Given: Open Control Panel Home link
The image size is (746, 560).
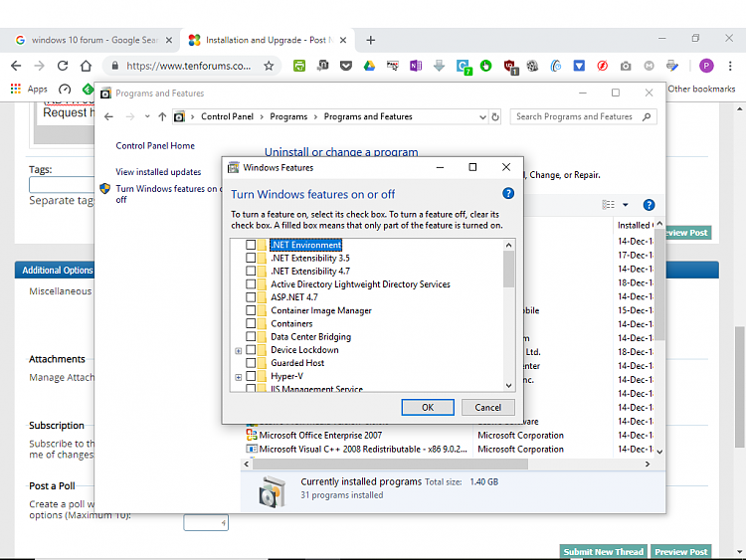Looking at the screenshot, I should point(155,145).
